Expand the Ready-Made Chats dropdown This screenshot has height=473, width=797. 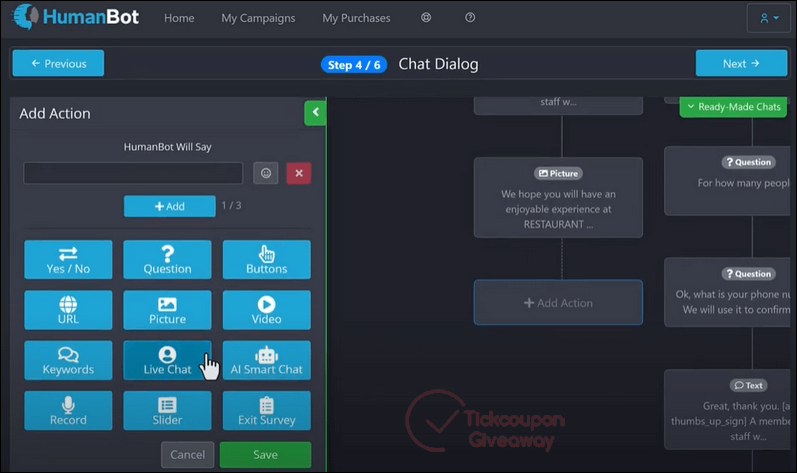click(x=733, y=107)
